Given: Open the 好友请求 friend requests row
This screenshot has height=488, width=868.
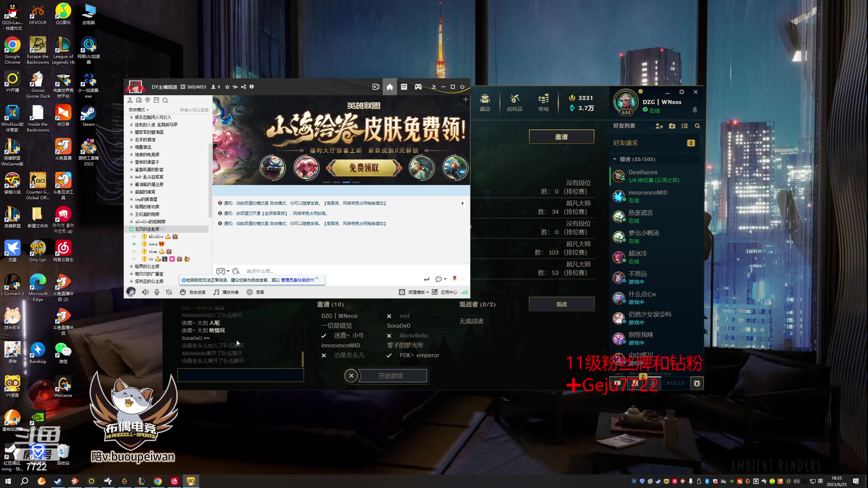Looking at the screenshot, I should 654,143.
